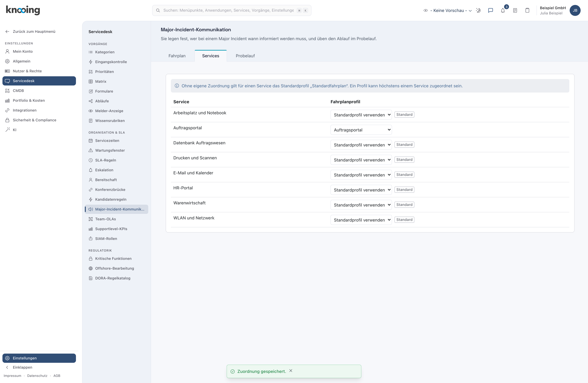This screenshot has width=588, height=383.
Task: Open Fahrplanprofil dropdown for Auftragsportal
Action: tap(361, 130)
